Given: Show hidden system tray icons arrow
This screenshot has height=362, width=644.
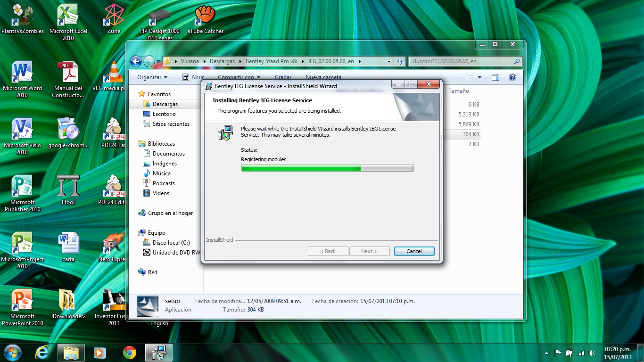Looking at the screenshot, I should pos(546,353).
